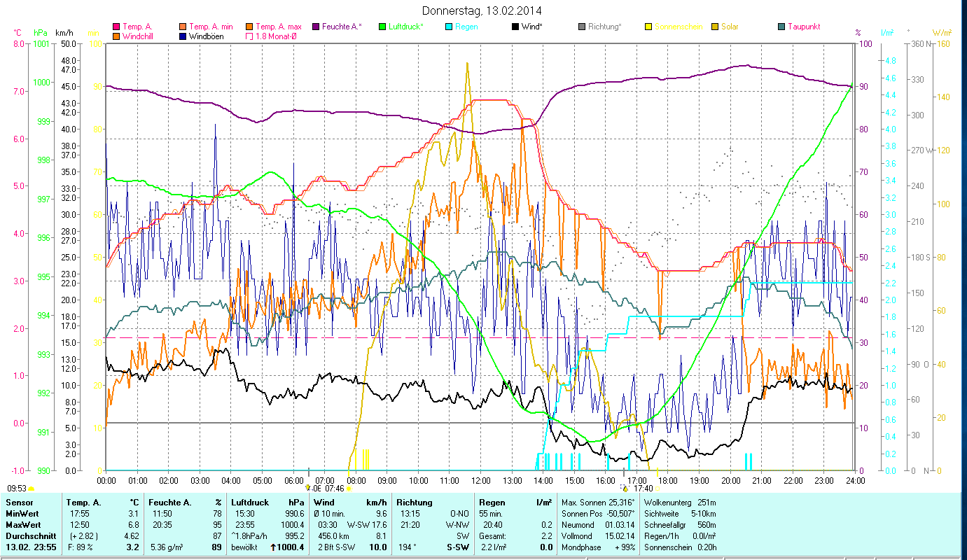
Task: Click the hollow 1.8 Monat-Ø legend box
Action: coord(250,36)
